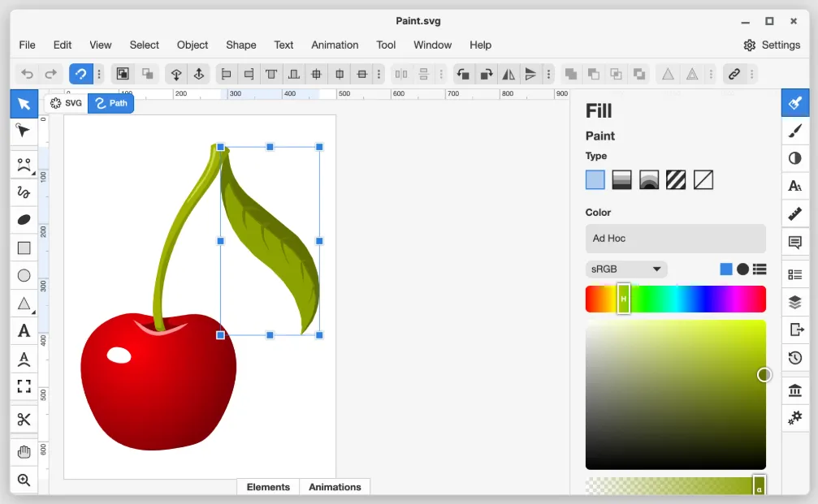Select the Ellipse shape tool

(24, 275)
